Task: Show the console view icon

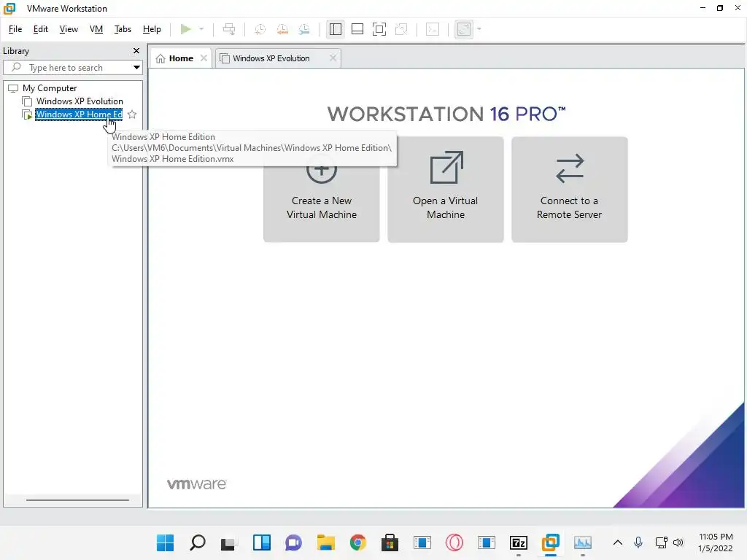Action: pyautogui.click(x=433, y=29)
